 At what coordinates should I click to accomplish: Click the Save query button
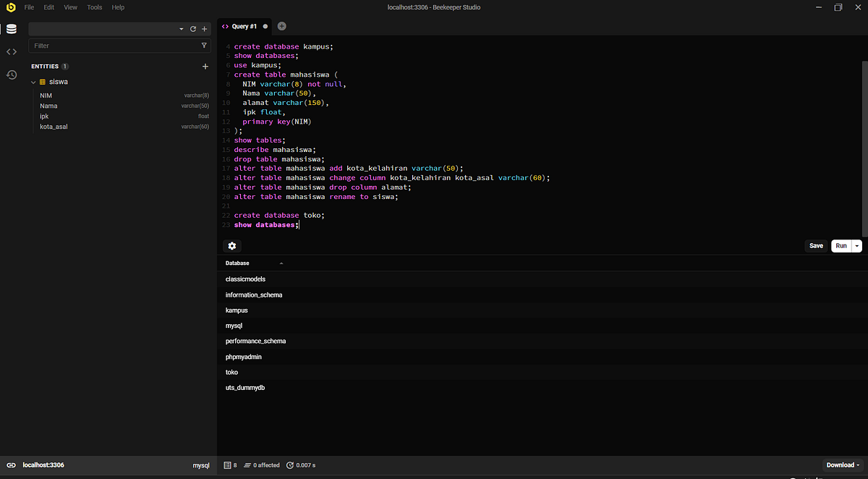(816, 246)
